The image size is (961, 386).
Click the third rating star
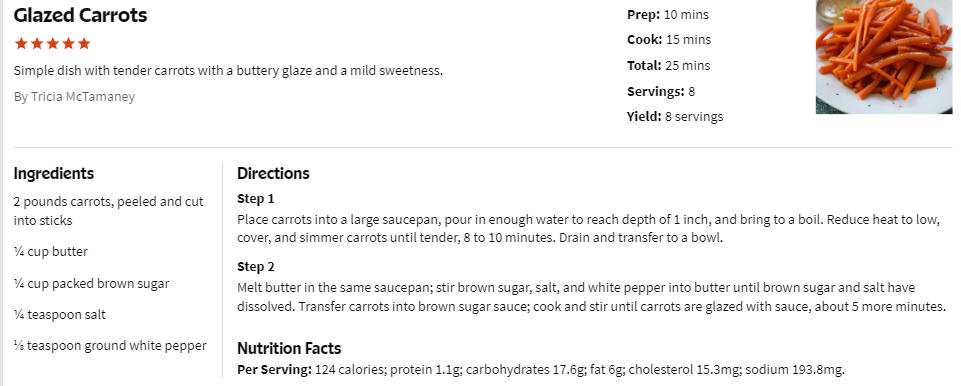[x=53, y=44]
